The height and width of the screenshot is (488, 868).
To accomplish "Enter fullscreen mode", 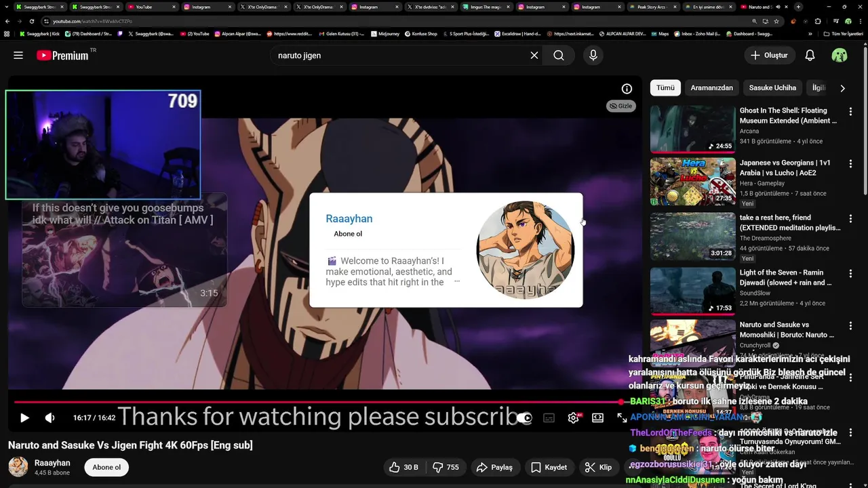I will (x=622, y=418).
